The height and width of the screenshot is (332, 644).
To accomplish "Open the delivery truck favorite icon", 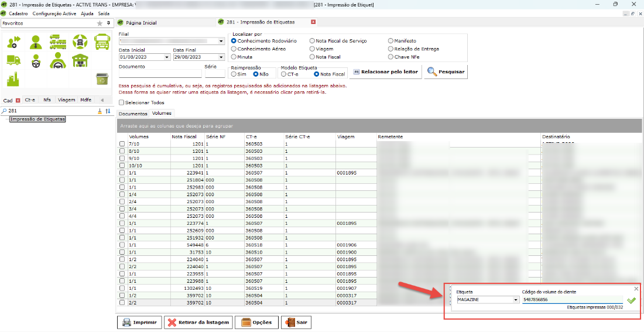I will (13, 60).
